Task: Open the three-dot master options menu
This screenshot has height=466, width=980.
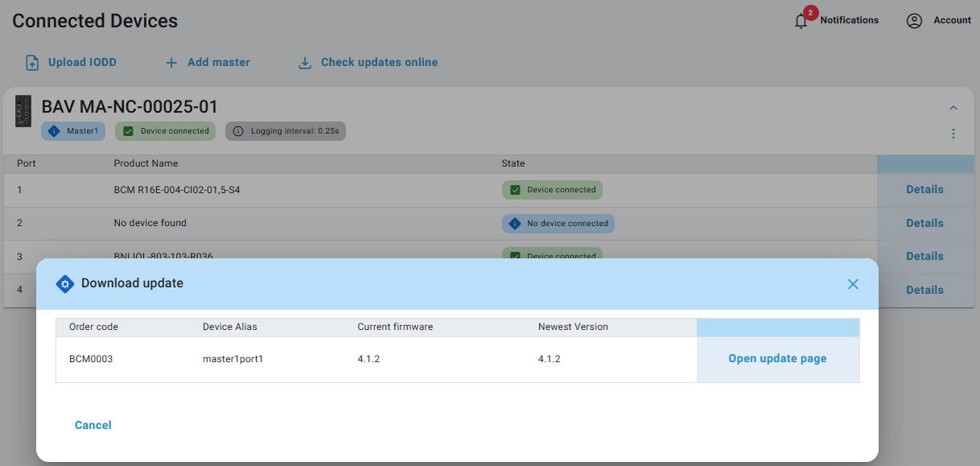Action: tap(953, 134)
